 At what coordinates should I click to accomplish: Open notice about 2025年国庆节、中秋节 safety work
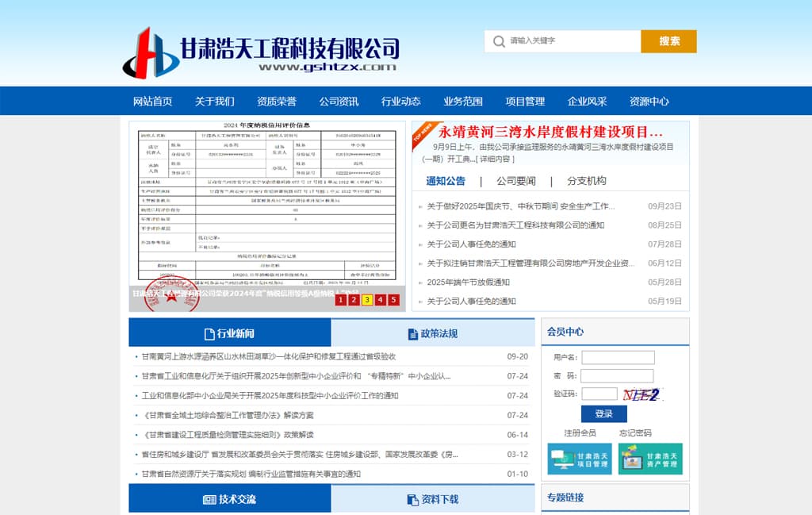521,206
